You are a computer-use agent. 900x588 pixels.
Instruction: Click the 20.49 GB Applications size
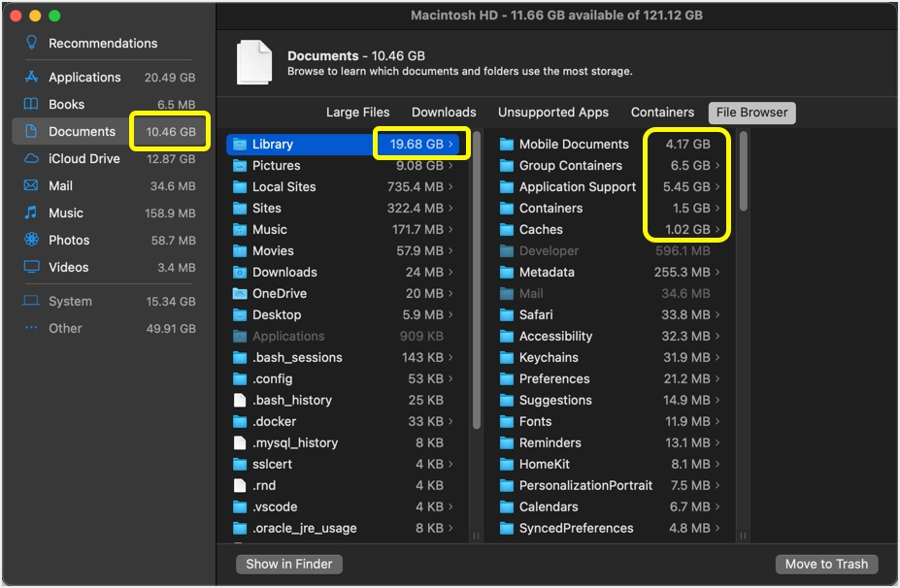pos(170,77)
